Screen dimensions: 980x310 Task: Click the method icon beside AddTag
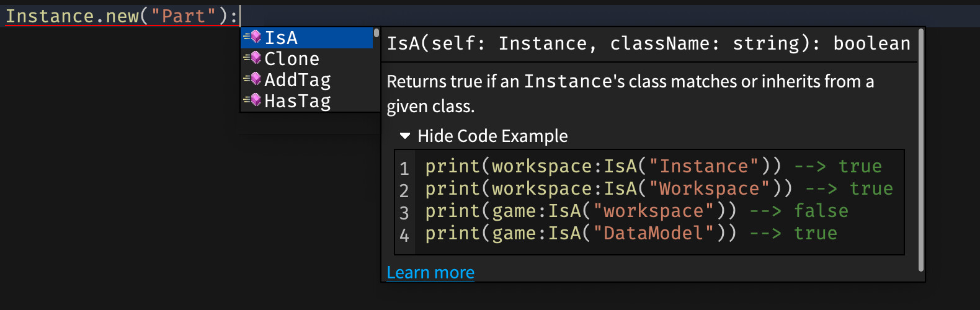tap(252, 79)
